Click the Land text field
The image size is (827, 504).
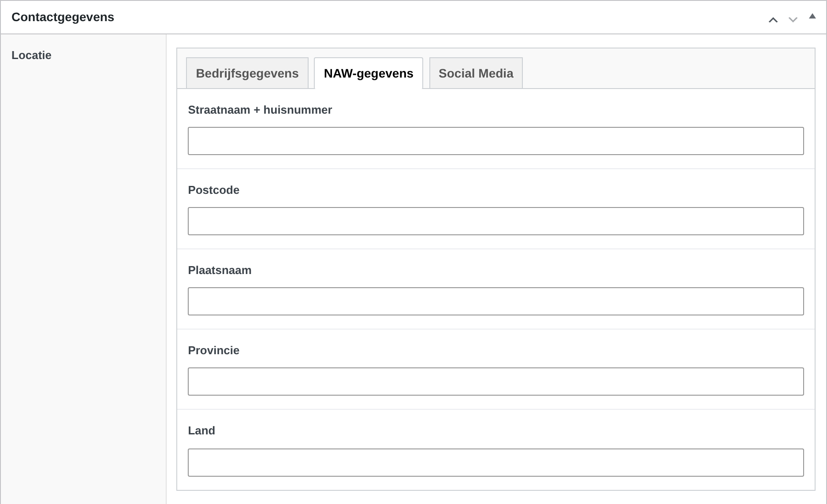click(x=496, y=463)
